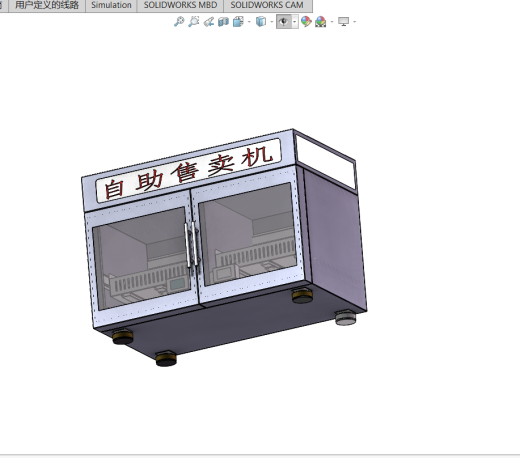Expand the View Settings dropdown arrow

[x=354, y=22]
